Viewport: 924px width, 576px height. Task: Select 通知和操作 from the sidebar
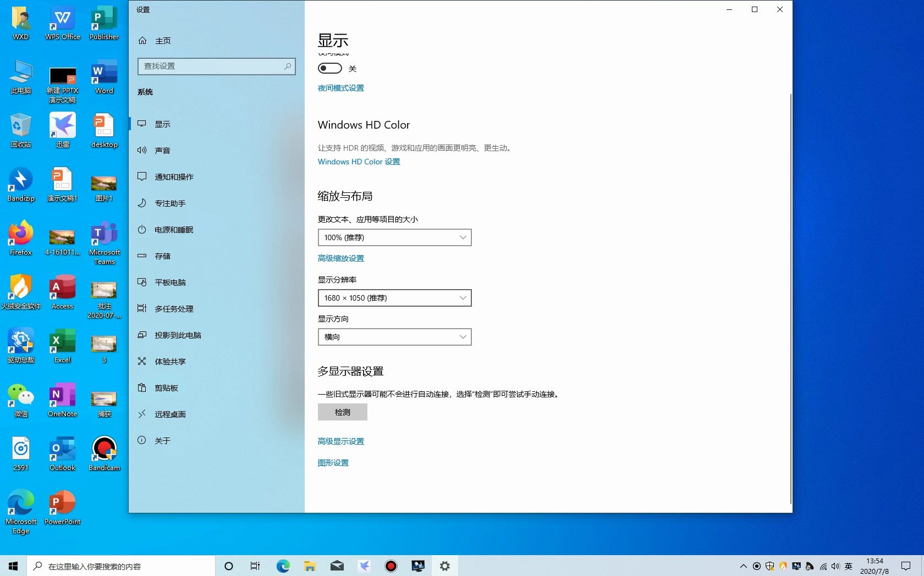pyautogui.click(x=174, y=176)
